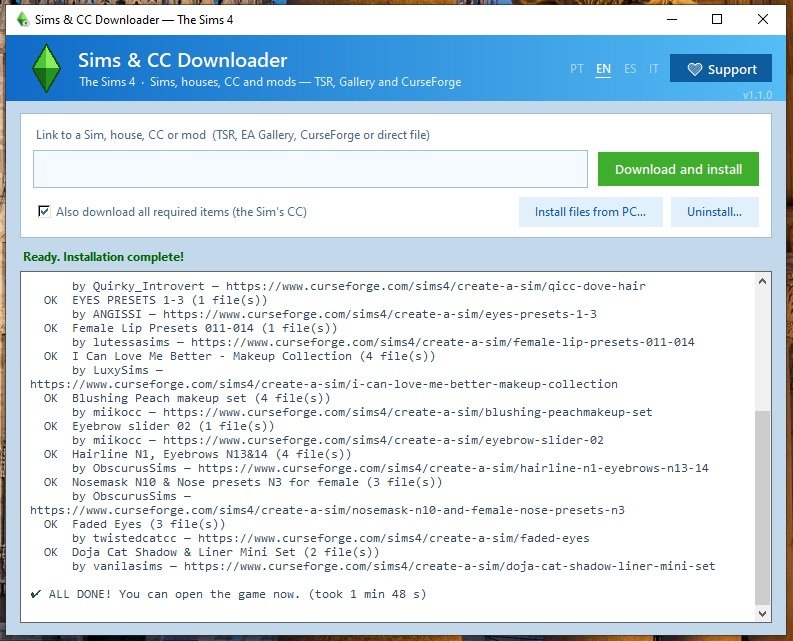
Task: Click 'Hairline N1, Eyebrows N13&14' log line
Action: point(211,454)
